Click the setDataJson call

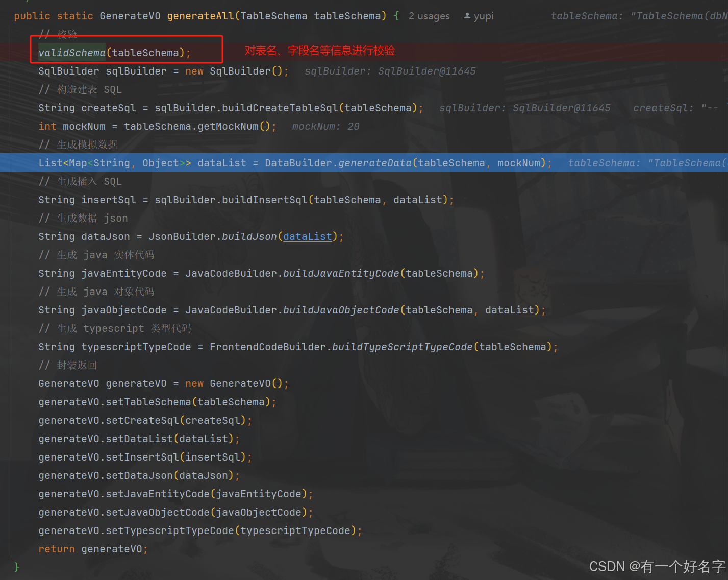click(x=139, y=475)
